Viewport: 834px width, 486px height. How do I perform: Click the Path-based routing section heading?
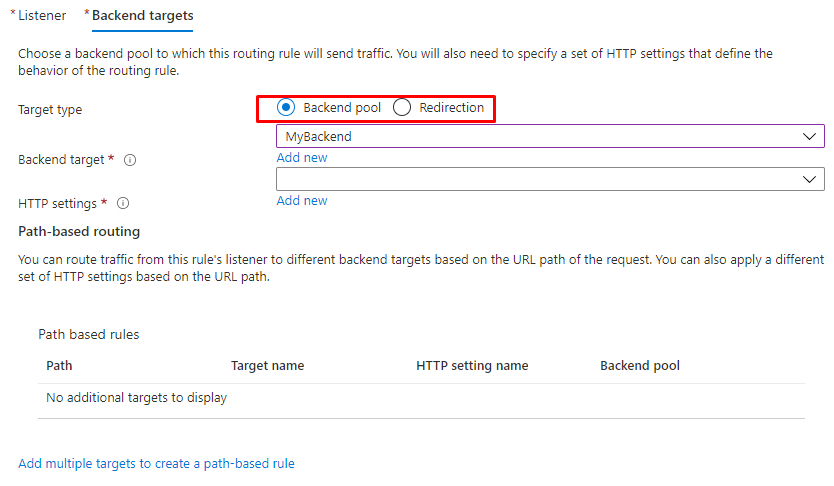coord(79,231)
